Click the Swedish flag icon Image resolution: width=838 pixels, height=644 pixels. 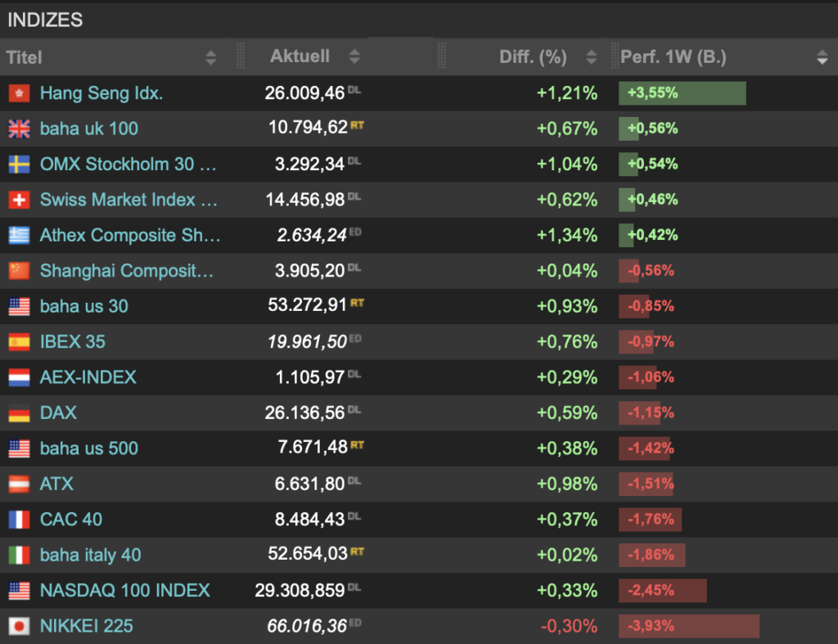tap(20, 164)
